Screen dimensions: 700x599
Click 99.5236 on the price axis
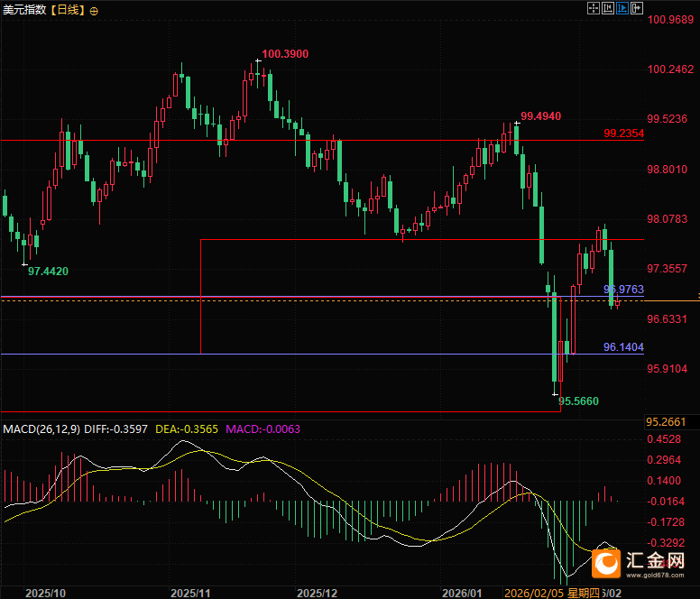[x=668, y=119]
